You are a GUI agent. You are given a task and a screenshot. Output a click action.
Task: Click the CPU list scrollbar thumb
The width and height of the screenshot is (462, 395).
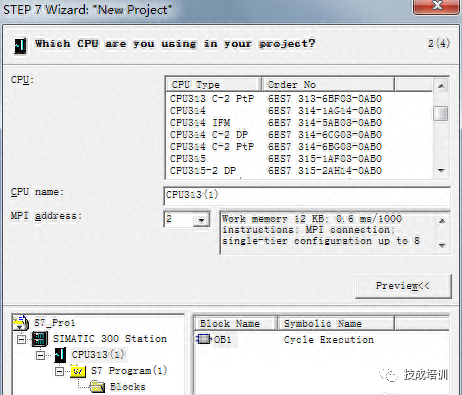441,113
